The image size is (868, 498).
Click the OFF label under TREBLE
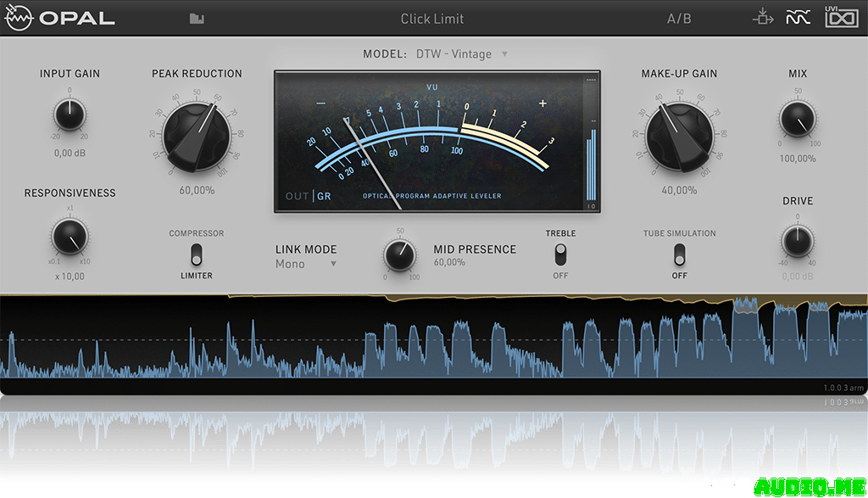560,276
